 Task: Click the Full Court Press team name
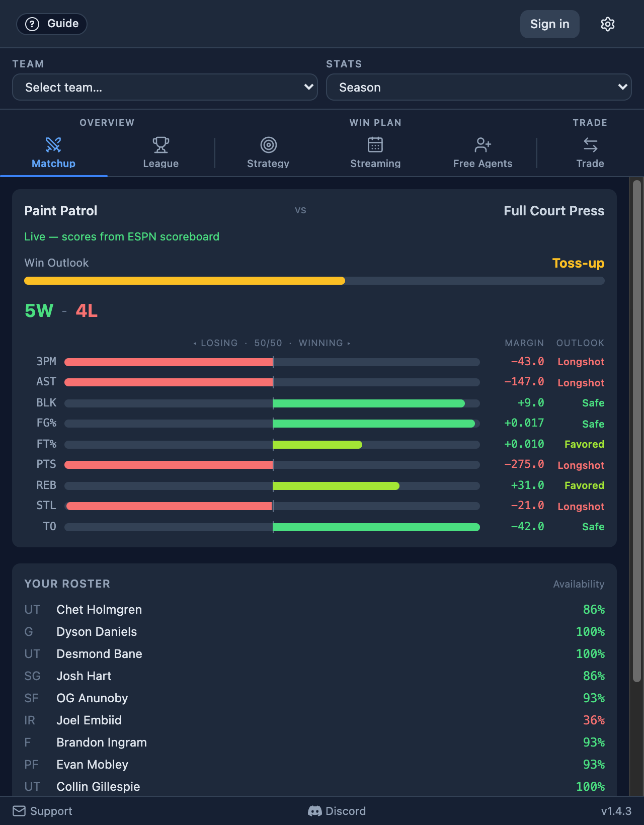coord(554,211)
